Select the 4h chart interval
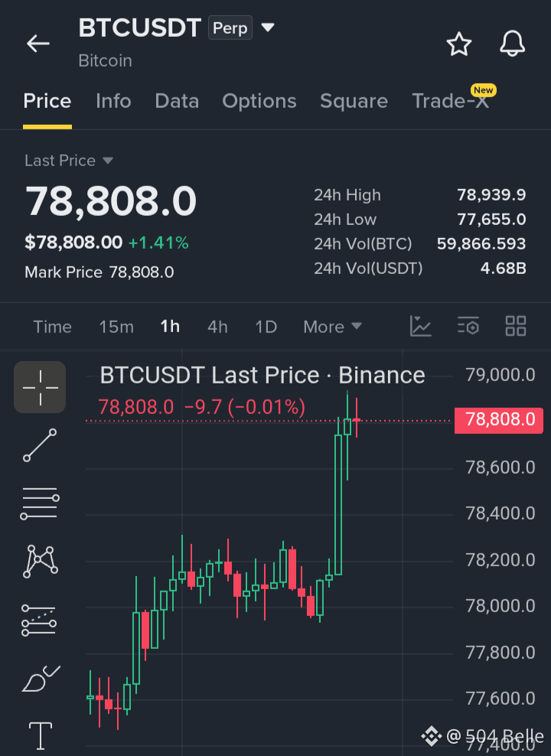The width and height of the screenshot is (551, 756). [217, 327]
